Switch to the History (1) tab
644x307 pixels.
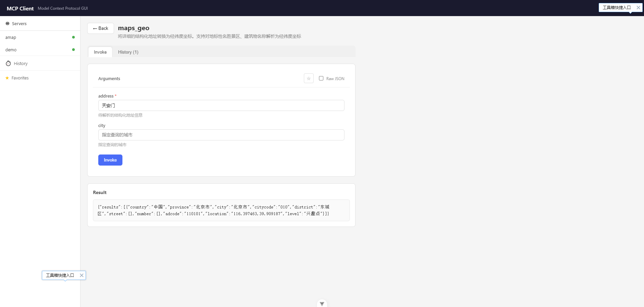click(128, 52)
